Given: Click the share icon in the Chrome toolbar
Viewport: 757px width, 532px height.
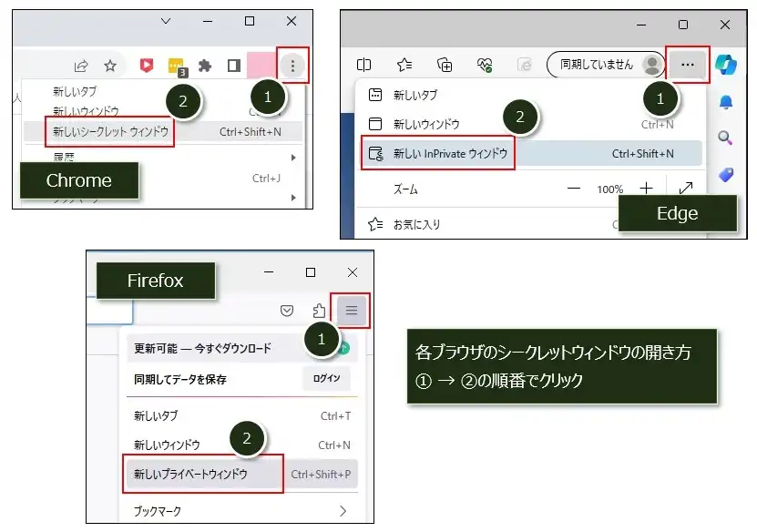Looking at the screenshot, I should pos(81,66).
